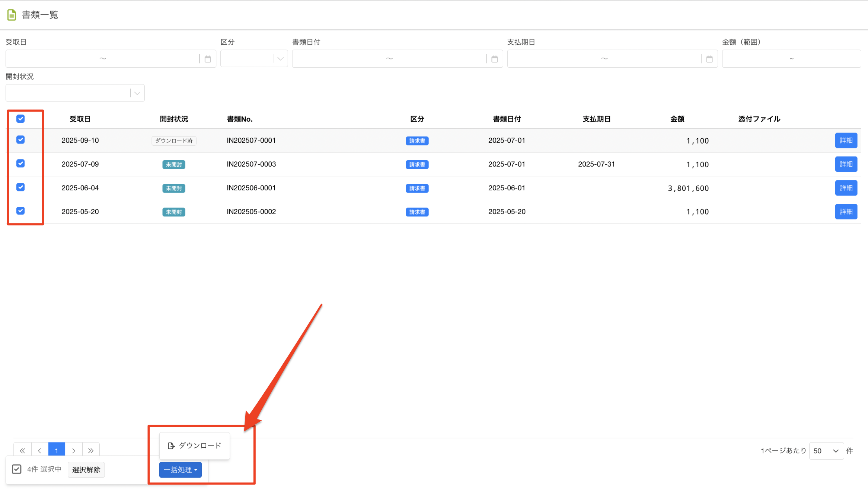Click the 未開封 badge on the 2025-07-09 row

point(174,164)
